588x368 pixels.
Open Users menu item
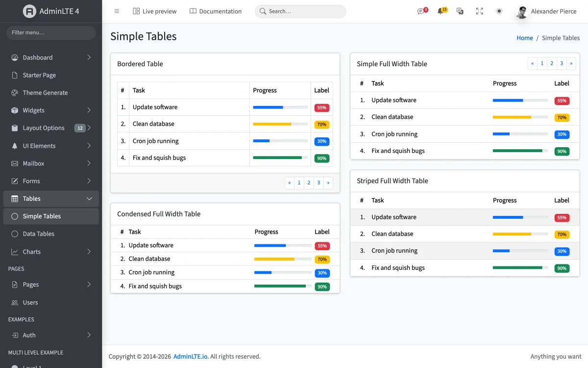coord(51,303)
